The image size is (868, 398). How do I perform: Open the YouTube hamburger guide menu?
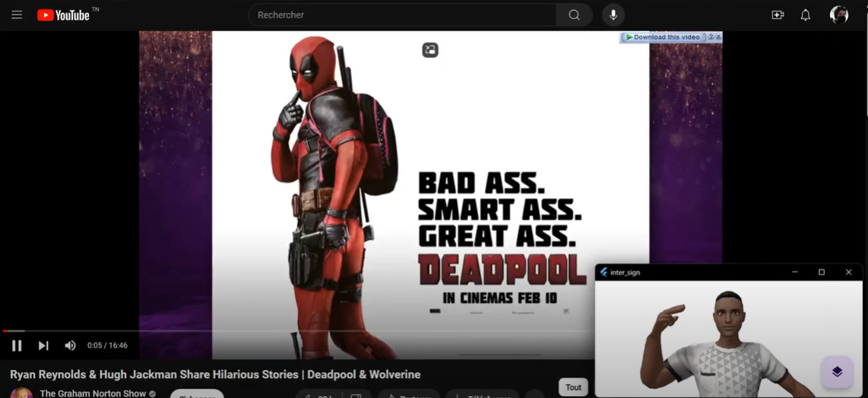pos(17,15)
